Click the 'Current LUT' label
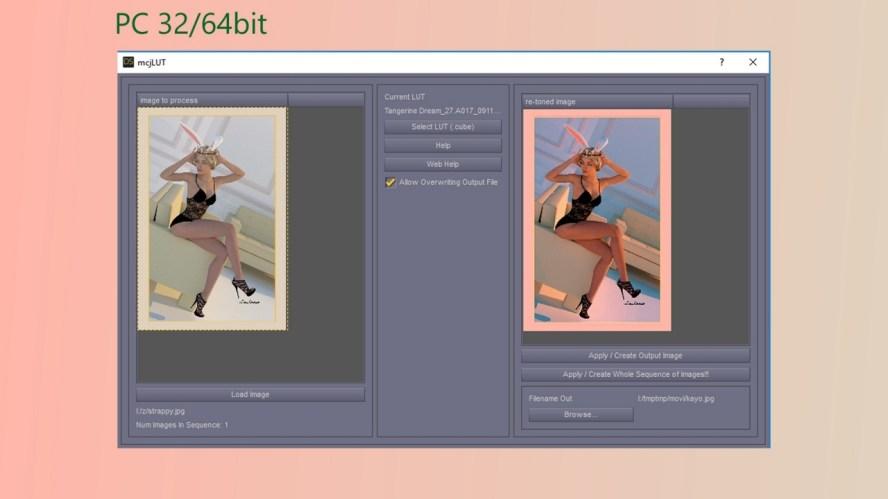The height and width of the screenshot is (499, 888). (x=404, y=97)
